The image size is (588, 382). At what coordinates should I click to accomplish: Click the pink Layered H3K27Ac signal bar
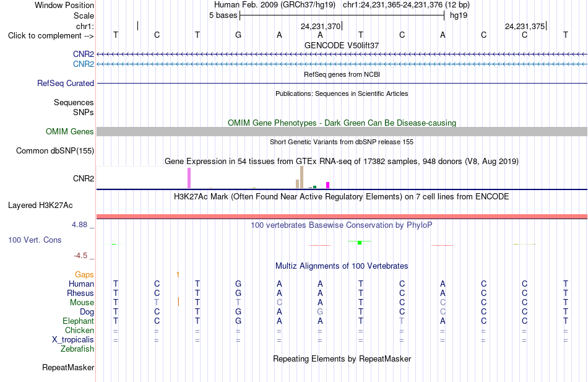click(342, 217)
